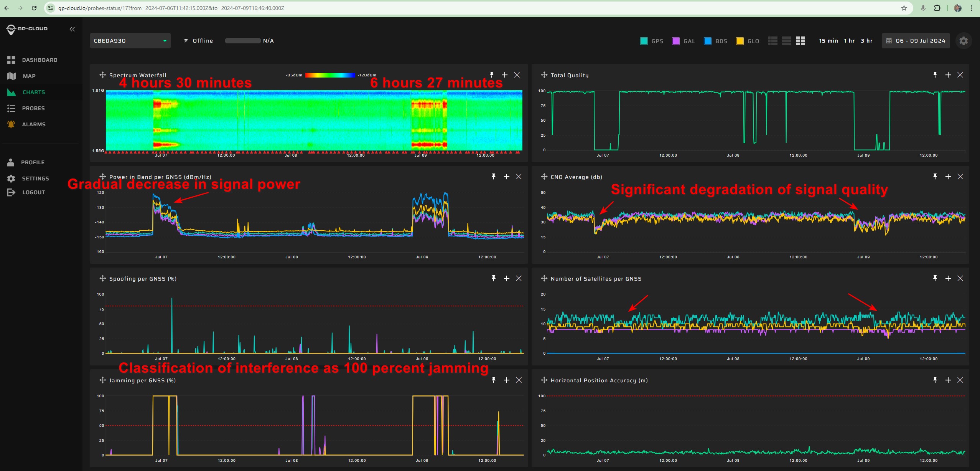The width and height of the screenshot is (980, 471).
Task: Click the browser address bar URL
Action: coord(171,8)
